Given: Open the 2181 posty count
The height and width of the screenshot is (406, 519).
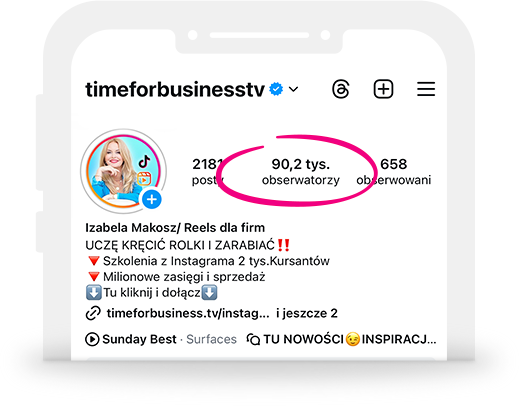Looking at the screenshot, I should (207, 171).
